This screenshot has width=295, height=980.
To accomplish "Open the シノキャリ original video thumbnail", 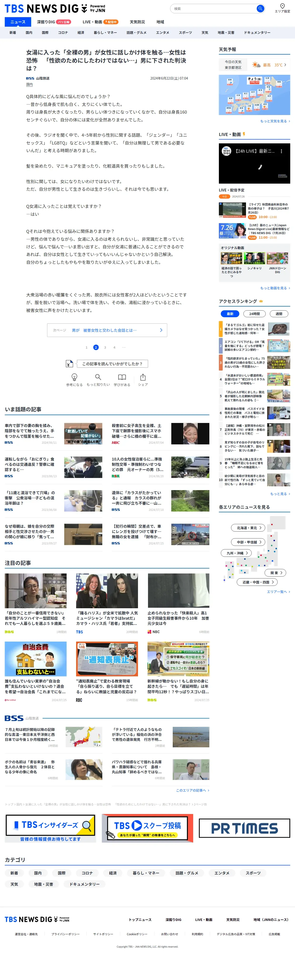I will pyautogui.click(x=254, y=259).
